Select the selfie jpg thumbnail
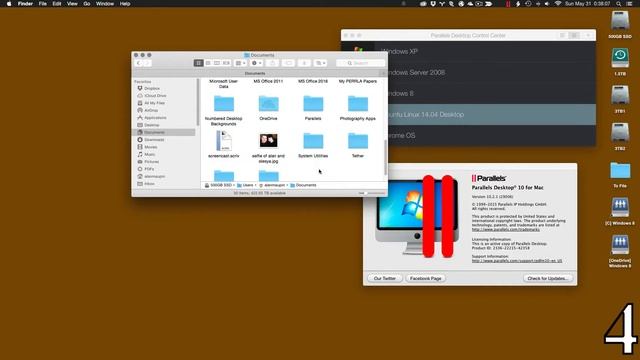The height and width of the screenshot is (360, 640). point(268,141)
